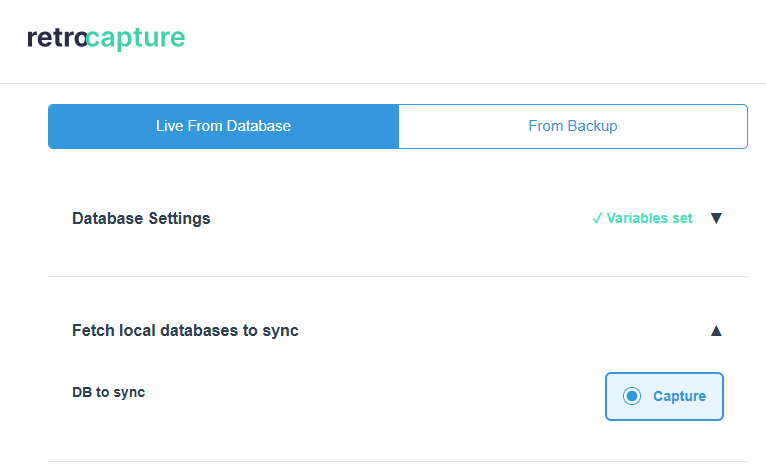Click the downward triangle icon

[x=715, y=218]
